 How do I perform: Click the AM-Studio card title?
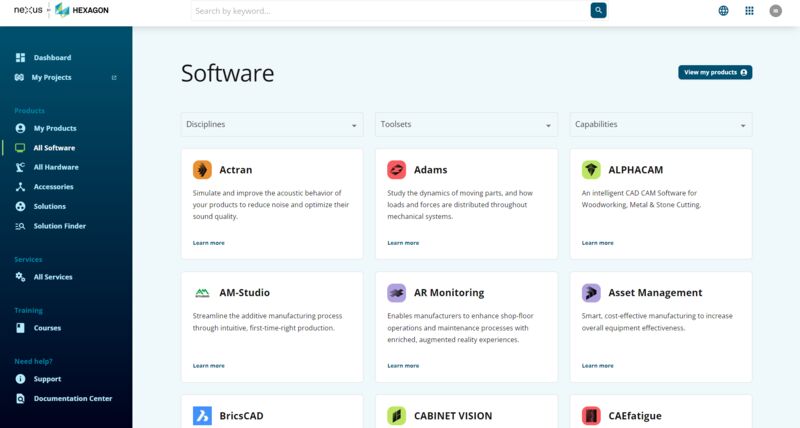pyautogui.click(x=244, y=293)
